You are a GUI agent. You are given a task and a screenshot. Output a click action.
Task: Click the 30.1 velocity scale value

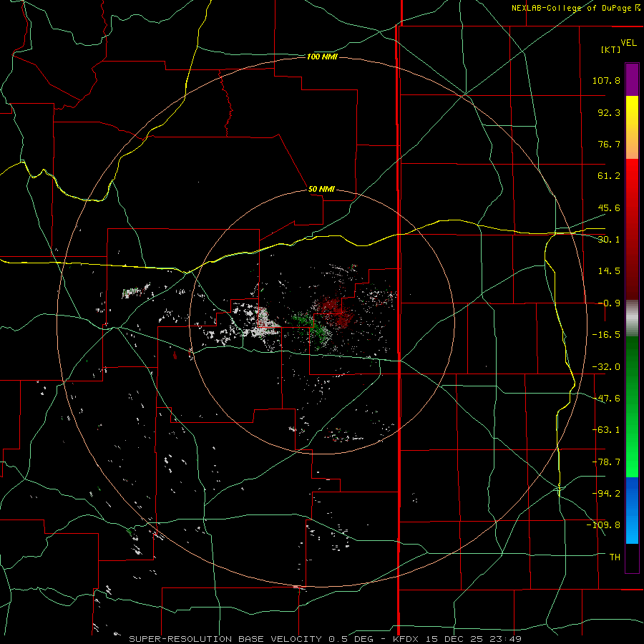[609, 240]
